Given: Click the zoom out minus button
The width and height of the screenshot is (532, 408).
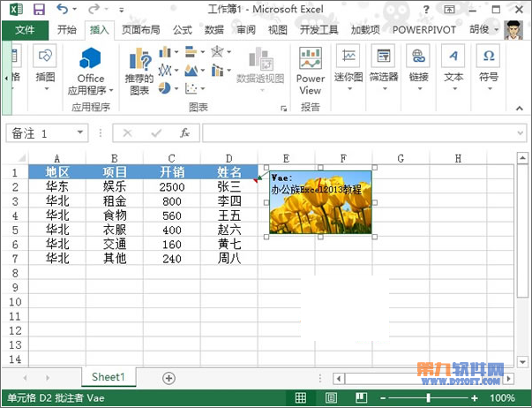Looking at the screenshot, I should point(383,398).
